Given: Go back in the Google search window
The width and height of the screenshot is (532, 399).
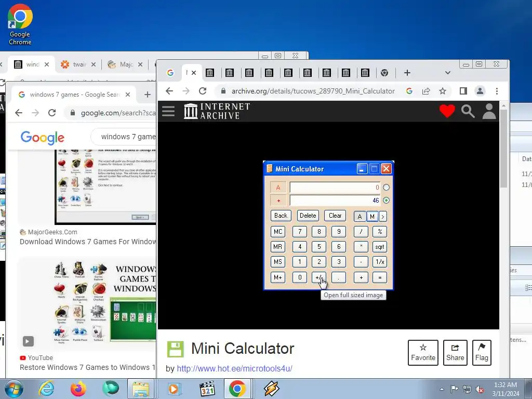Looking at the screenshot, I should (x=19, y=113).
